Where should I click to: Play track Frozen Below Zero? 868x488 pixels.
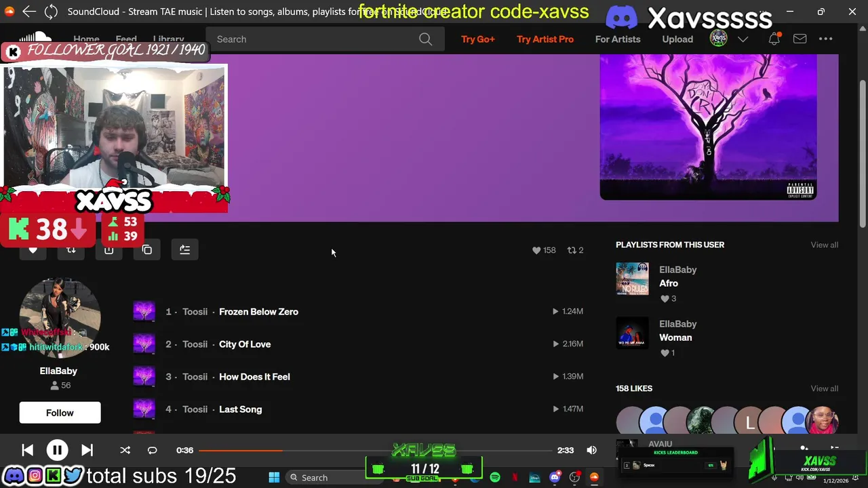tap(258, 312)
